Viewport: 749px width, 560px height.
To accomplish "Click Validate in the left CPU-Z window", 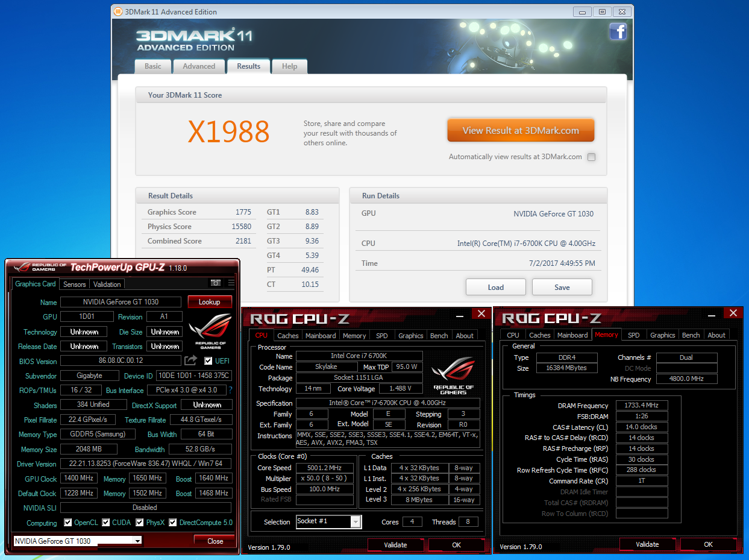I will click(x=396, y=545).
